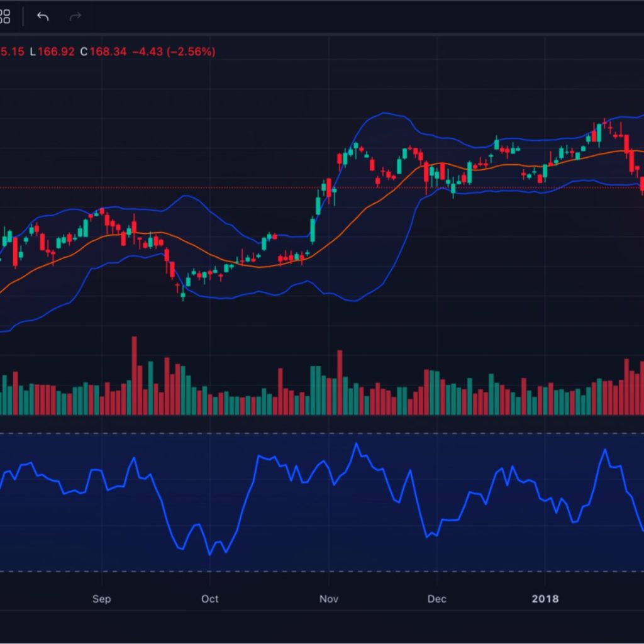Select the upper Bollinger band peak in November
The width and height of the screenshot is (644, 644).
click(x=385, y=114)
